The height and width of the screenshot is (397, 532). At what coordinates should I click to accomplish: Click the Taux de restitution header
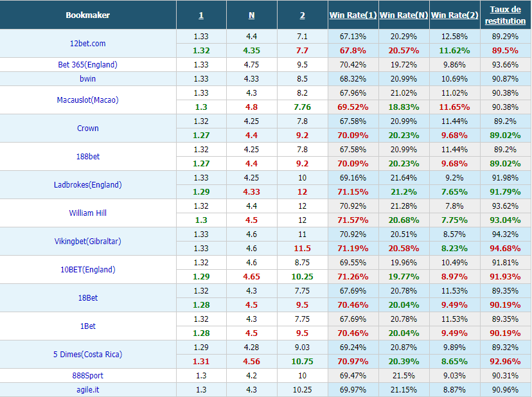505,15
